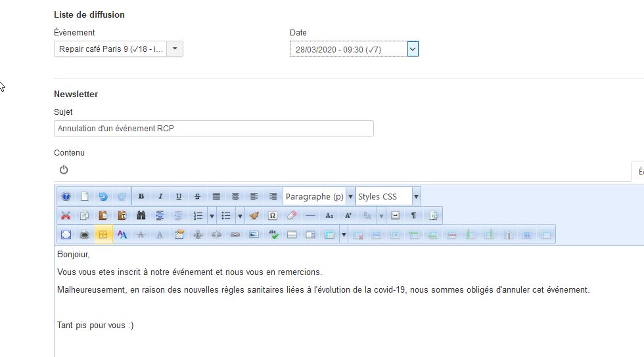Click the delete column red icon

pos(509,235)
